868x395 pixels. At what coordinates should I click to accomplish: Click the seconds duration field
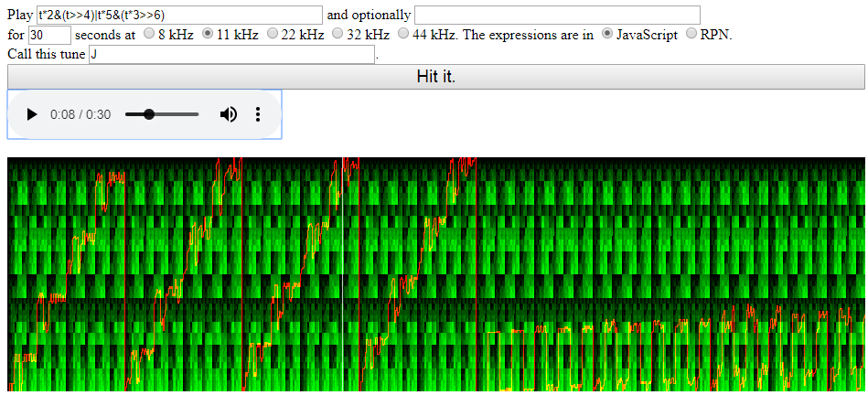49,35
